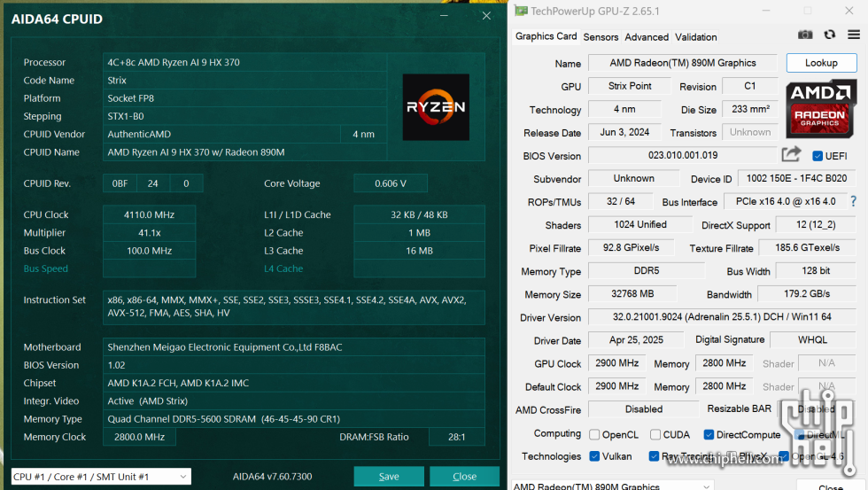Click the DRAM:FSB Ratio value '28:1'
868x490 pixels.
[457, 437]
